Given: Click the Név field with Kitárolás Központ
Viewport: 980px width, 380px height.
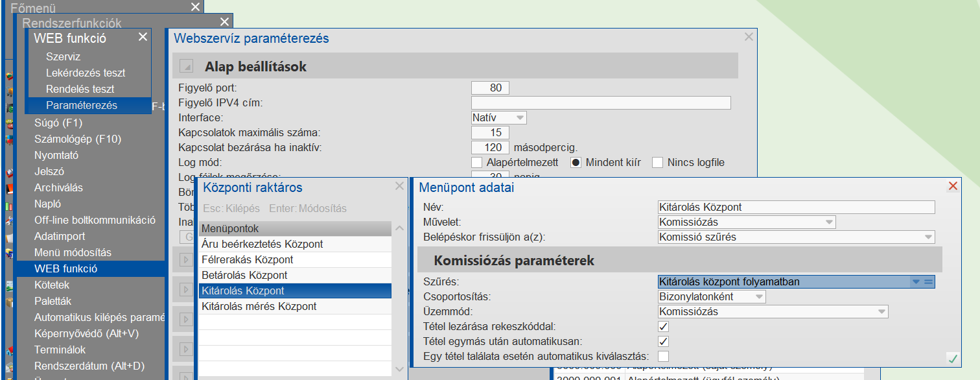Looking at the screenshot, I should point(796,207).
